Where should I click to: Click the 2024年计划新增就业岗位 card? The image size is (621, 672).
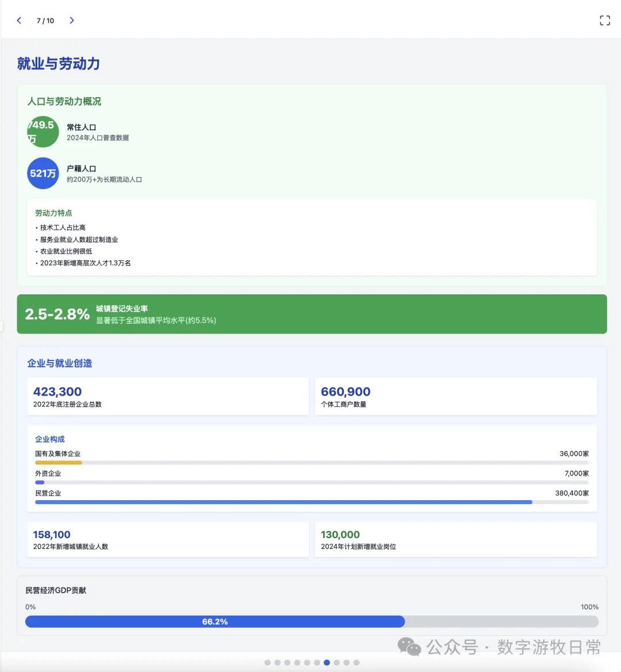click(x=455, y=539)
